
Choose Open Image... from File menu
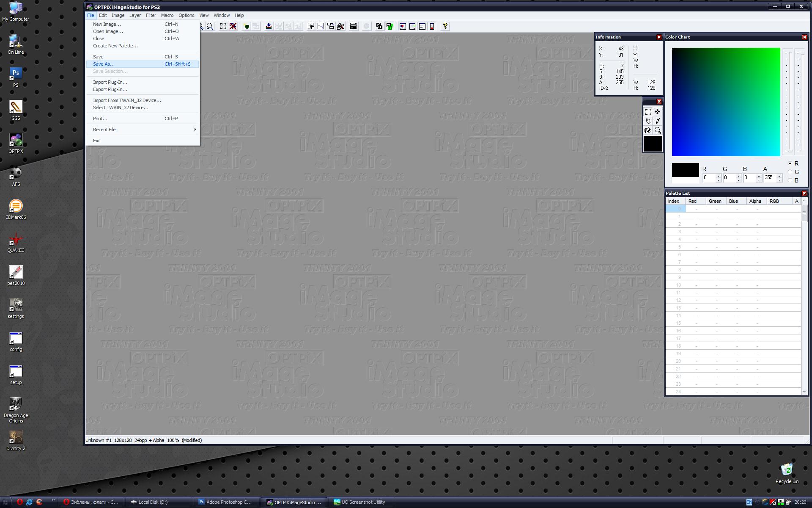(143, 31)
